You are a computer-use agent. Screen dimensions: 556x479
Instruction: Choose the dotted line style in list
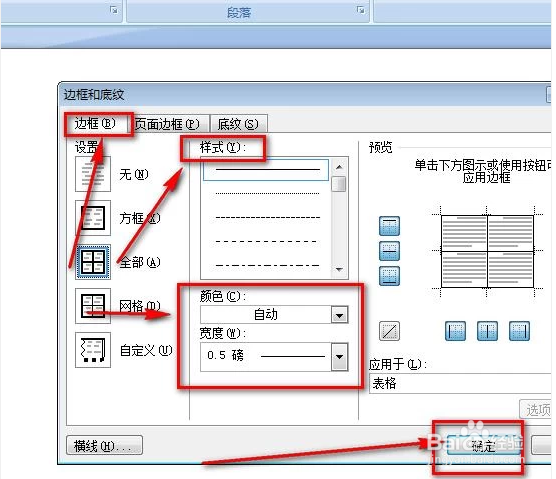coord(267,194)
